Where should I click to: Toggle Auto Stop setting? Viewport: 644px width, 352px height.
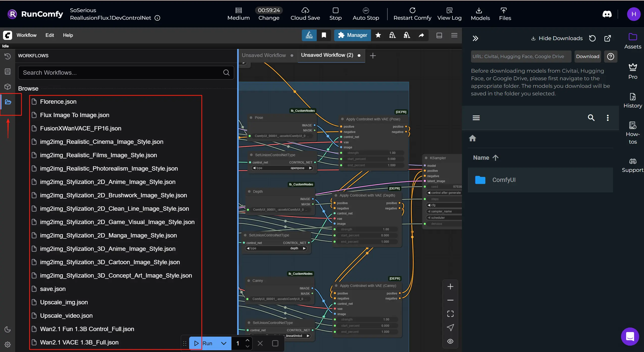point(366,14)
